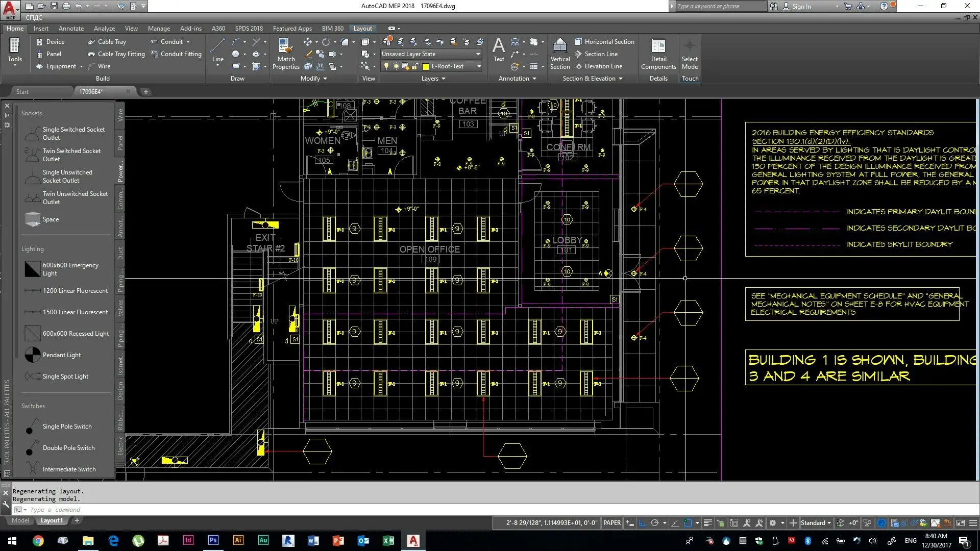
Task: Open Detail Components tool
Action: (x=658, y=54)
